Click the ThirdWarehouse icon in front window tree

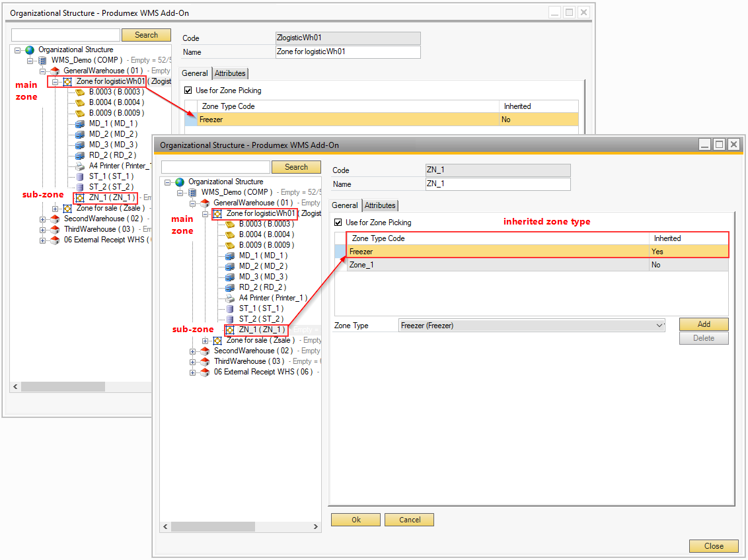205,361
